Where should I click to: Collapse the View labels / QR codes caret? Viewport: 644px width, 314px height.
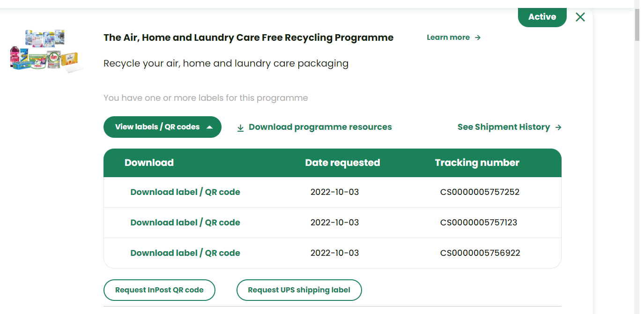point(210,127)
